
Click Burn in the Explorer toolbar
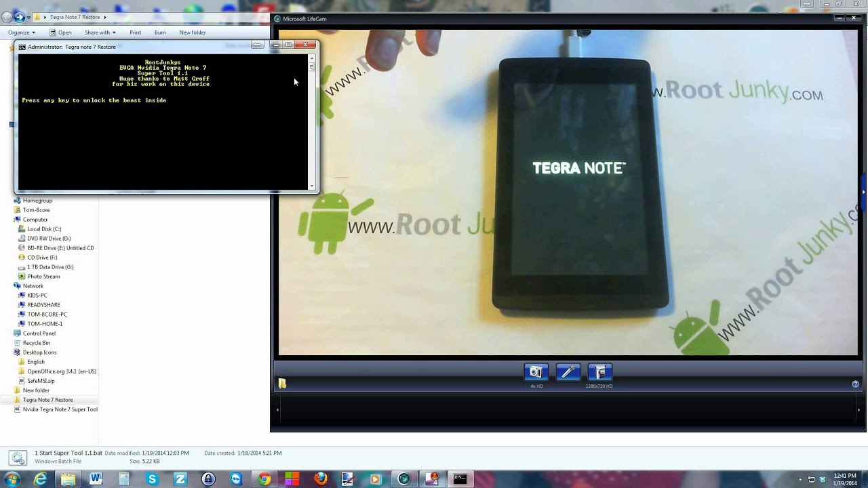pyautogui.click(x=160, y=33)
